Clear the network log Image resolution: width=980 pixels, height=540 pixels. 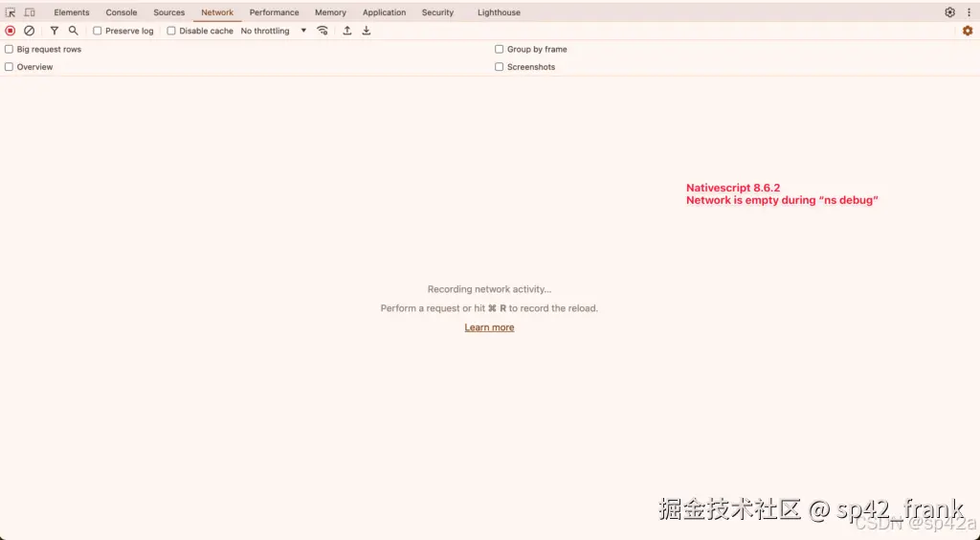[x=29, y=31]
